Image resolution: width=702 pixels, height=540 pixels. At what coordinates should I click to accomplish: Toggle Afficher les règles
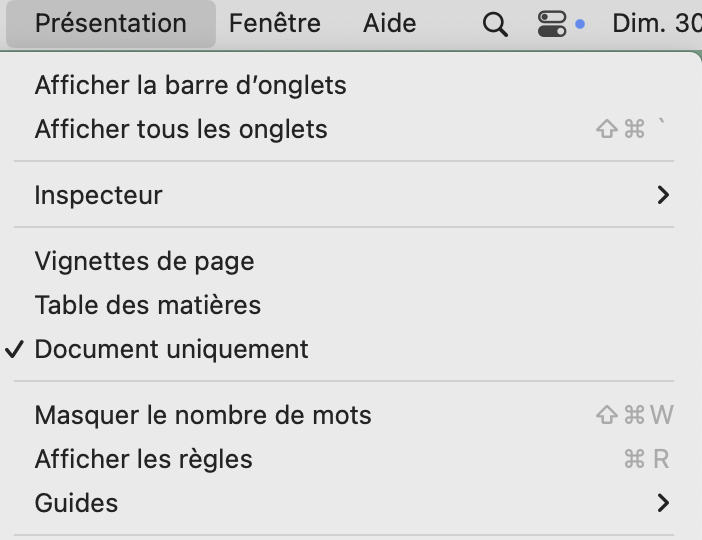[x=143, y=459]
